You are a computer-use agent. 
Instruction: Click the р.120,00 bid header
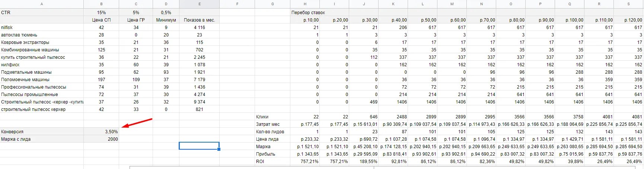[x=629, y=20]
